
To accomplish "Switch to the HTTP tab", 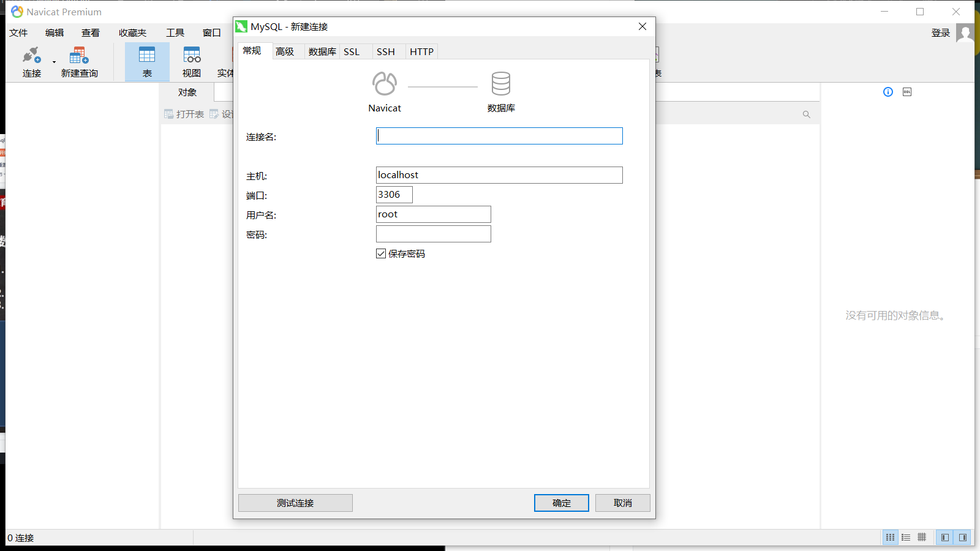I will coord(422,51).
